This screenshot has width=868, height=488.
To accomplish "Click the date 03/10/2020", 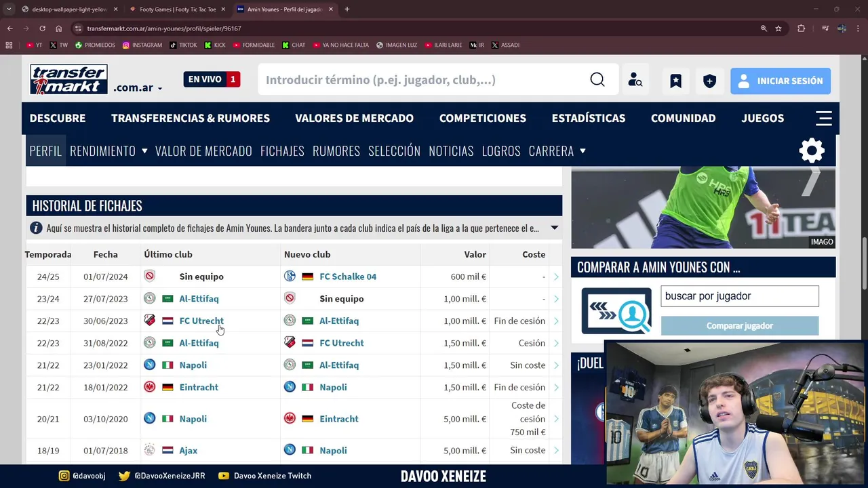I will [106, 419].
